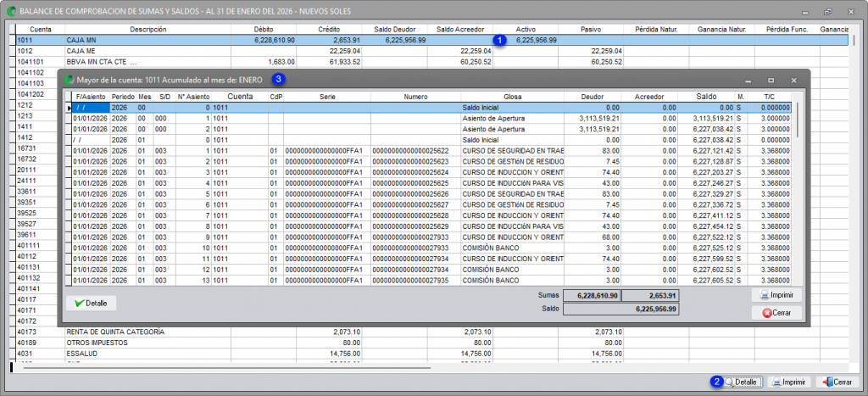Click the numero 0000000000000025622 cell

(415, 151)
